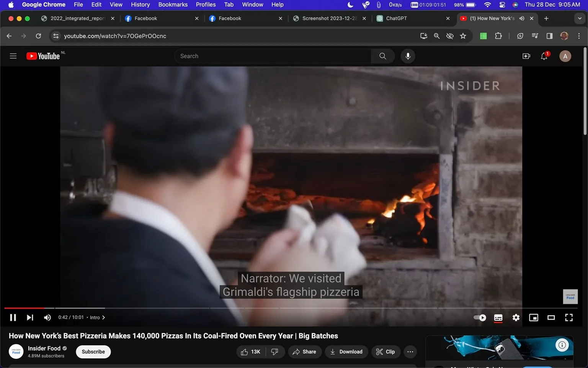Viewport: 588px width, 368px height.
Task: Open the video Settings gear
Action: (x=516, y=317)
